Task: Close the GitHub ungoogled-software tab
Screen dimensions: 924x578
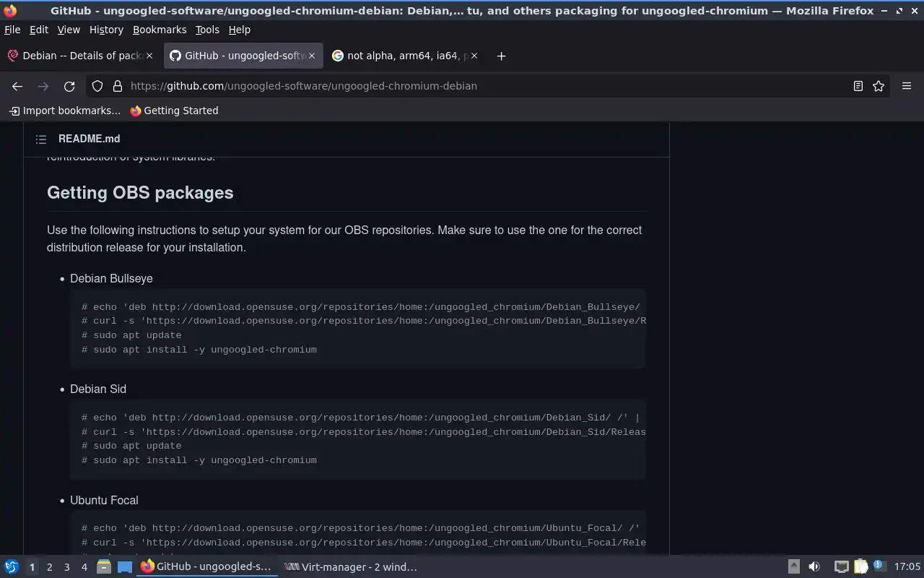Action: 312,56
